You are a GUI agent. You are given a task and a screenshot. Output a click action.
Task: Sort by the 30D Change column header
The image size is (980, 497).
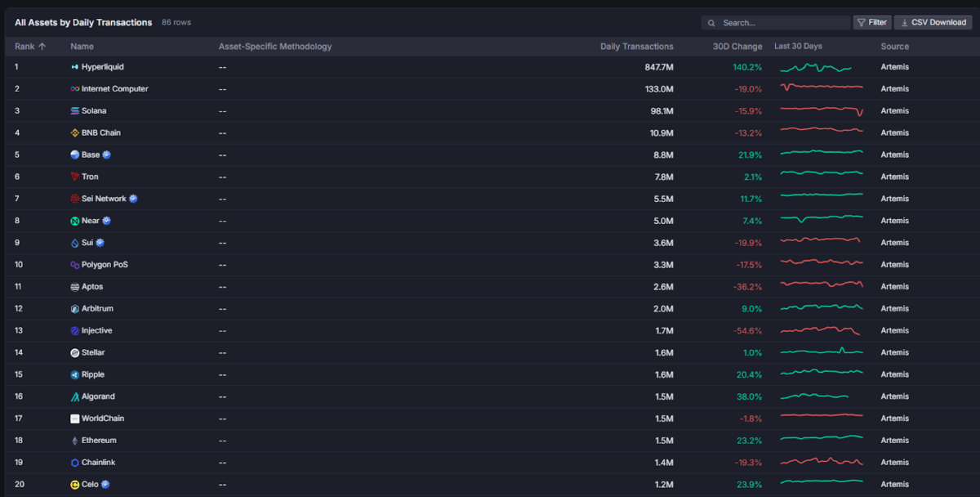tap(737, 47)
